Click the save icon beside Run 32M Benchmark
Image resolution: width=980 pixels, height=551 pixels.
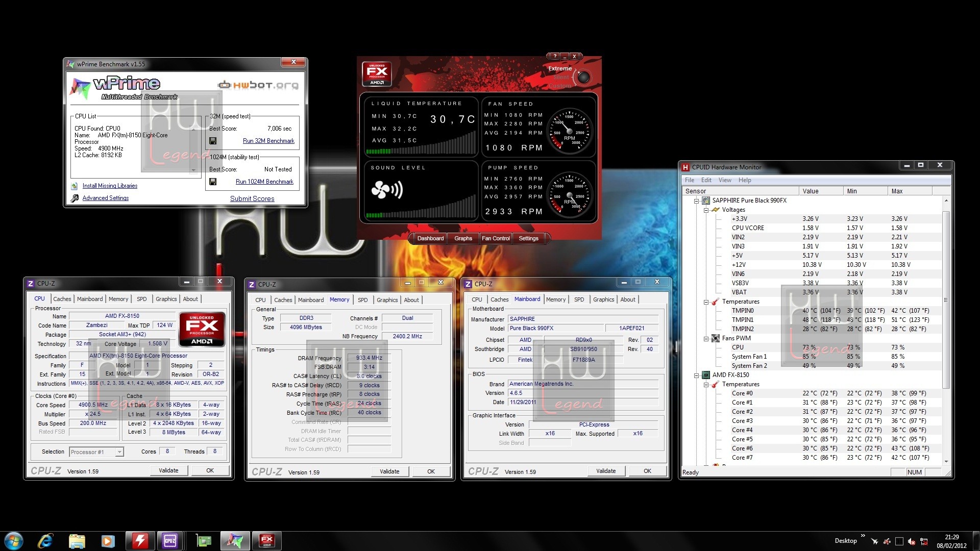(213, 141)
